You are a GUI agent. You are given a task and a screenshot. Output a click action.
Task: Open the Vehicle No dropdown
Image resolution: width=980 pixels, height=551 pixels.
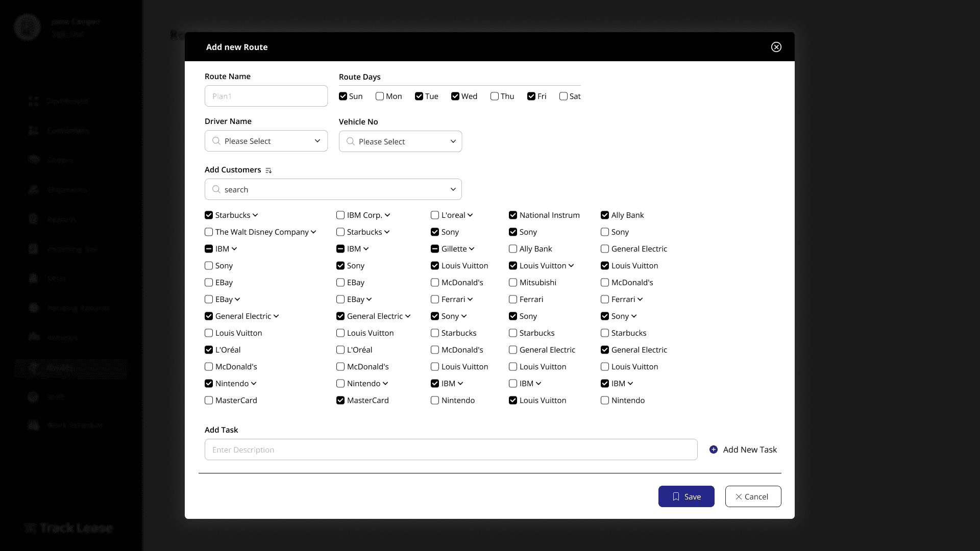tap(453, 141)
